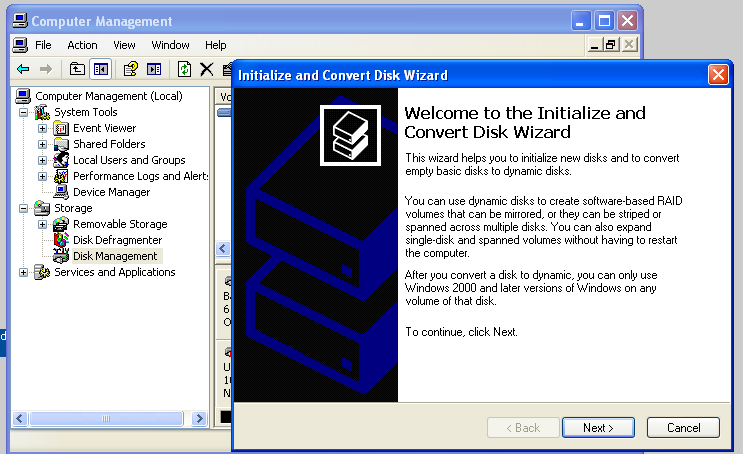Image resolution: width=743 pixels, height=454 pixels.
Task: Click the Computer Management title bar icon
Action: coord(20,20)
